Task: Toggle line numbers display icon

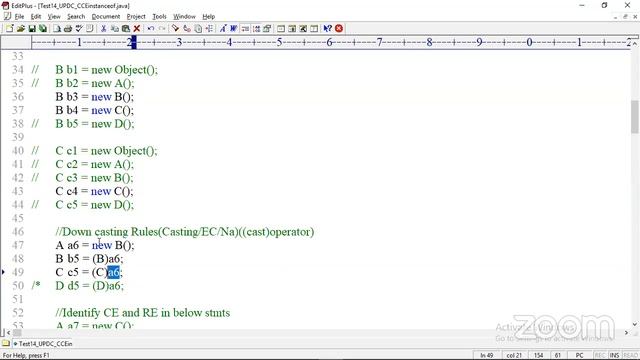Action: point(256,29)
